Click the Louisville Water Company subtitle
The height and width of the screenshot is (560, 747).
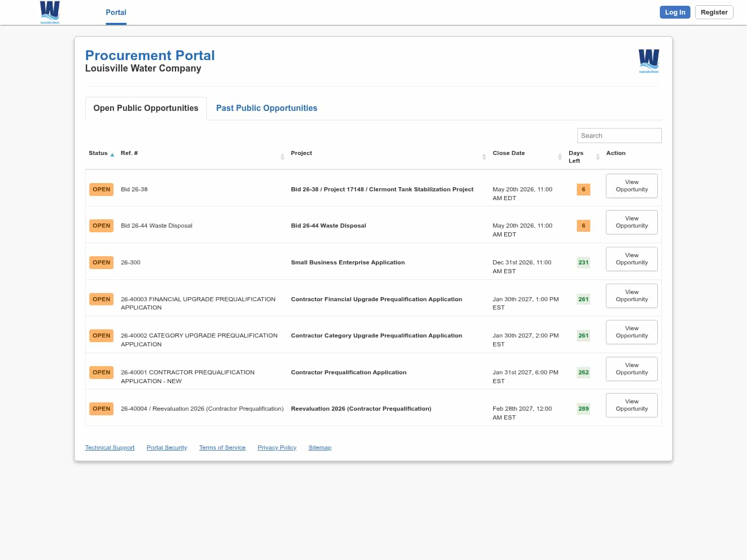coord(143,68)
